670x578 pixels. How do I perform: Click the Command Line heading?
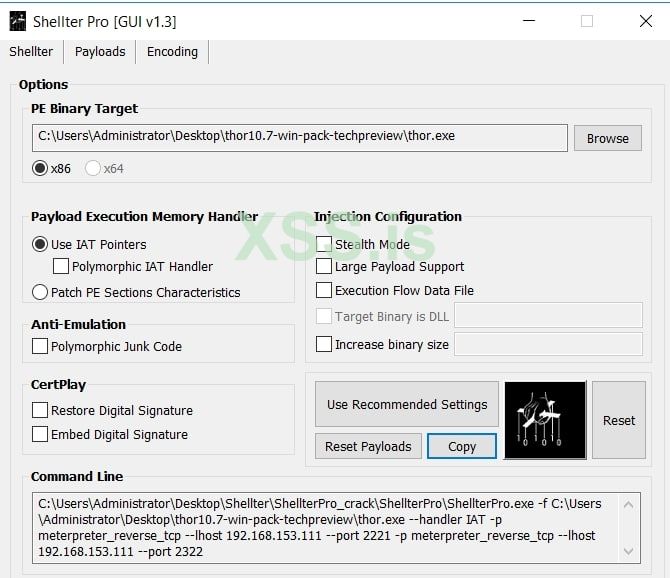click(x=77, y=476)
